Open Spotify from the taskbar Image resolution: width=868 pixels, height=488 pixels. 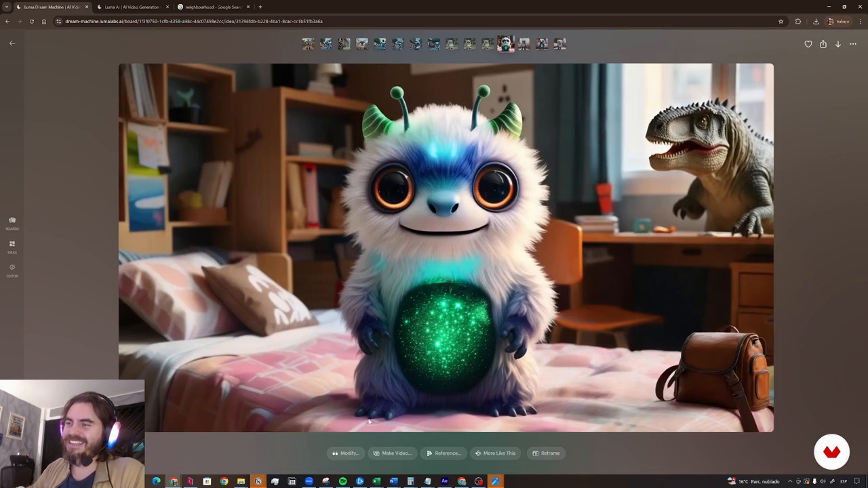tap(342, 481)
